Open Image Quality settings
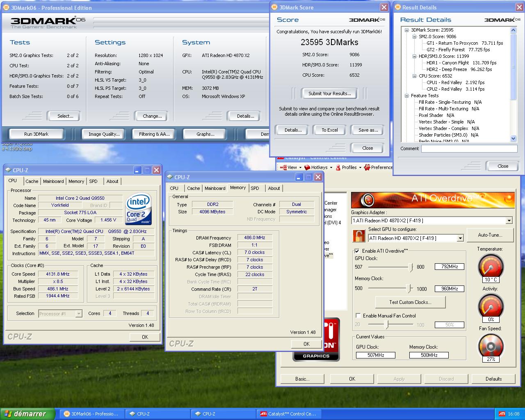 coord(104,134)
